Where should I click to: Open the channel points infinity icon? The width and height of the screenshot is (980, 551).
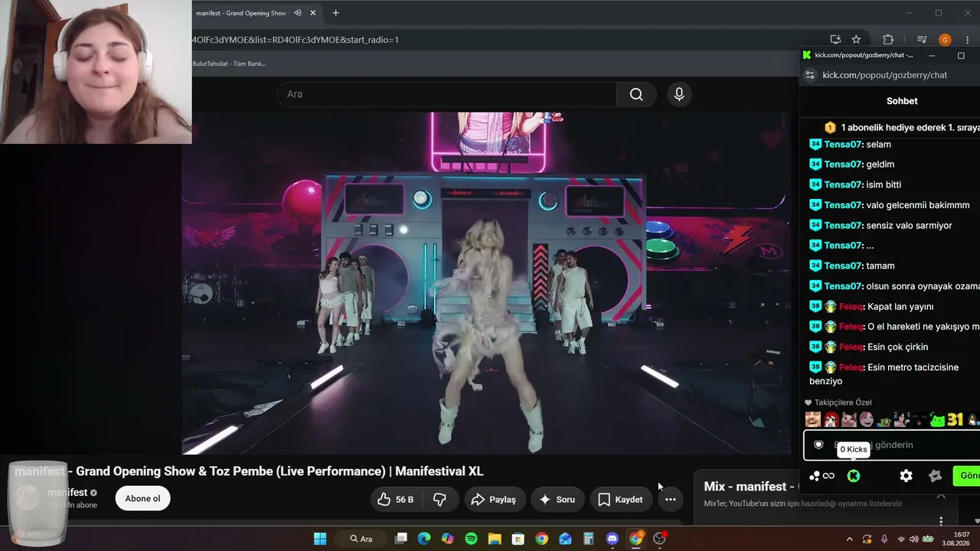[822, 476]
